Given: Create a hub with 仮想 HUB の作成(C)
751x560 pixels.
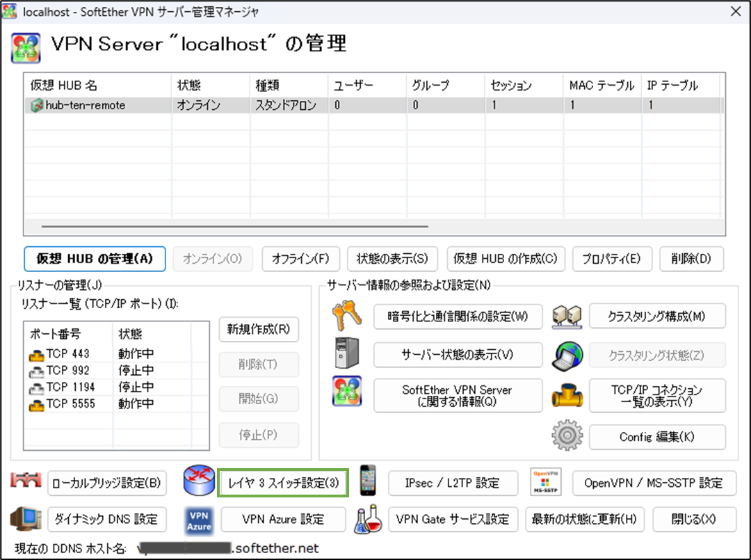Looking at the screenshot, I should pos(506,259).
